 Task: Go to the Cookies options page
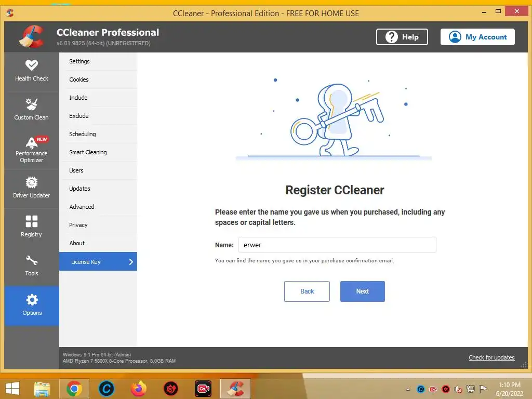click(98, 79)
